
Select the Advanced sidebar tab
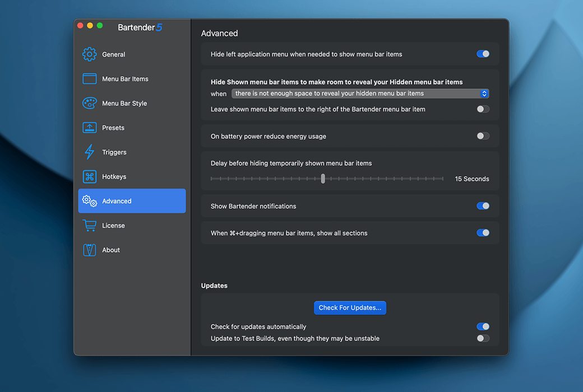coord(132,201)
